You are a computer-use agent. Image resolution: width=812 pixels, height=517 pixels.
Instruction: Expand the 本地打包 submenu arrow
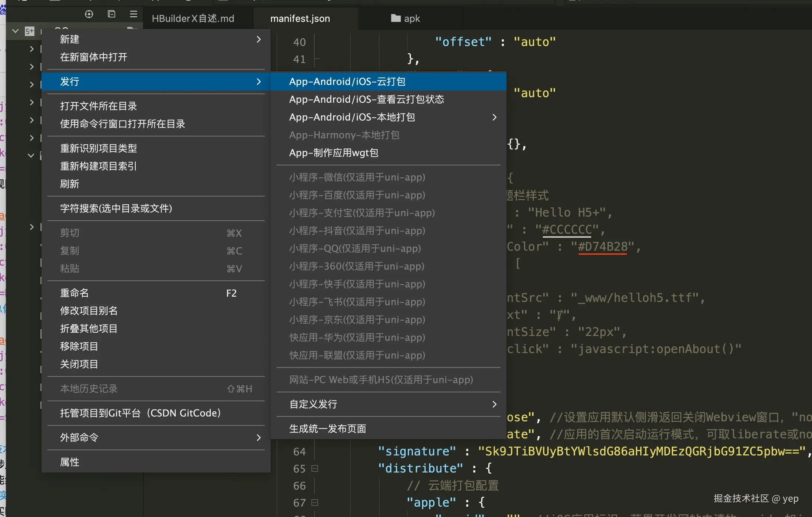click(494, 117)
